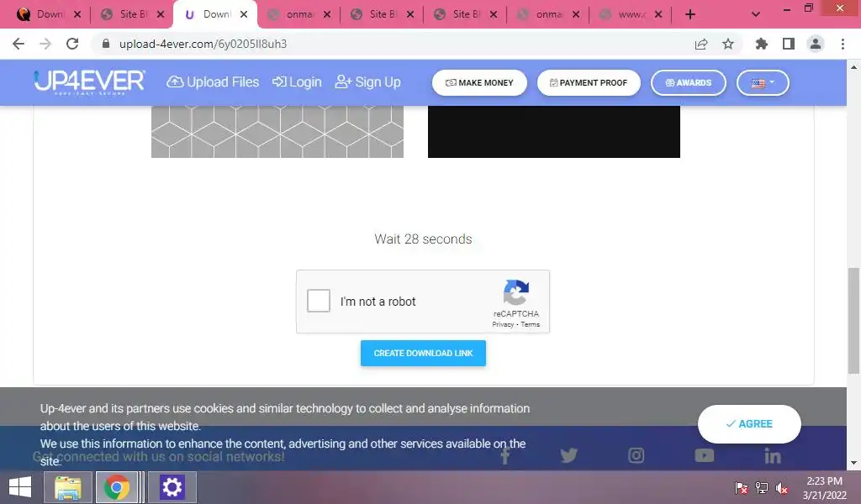861x504 pixels.
Task: Click the muted volume tray icon
Action: [x=781, y=487]
